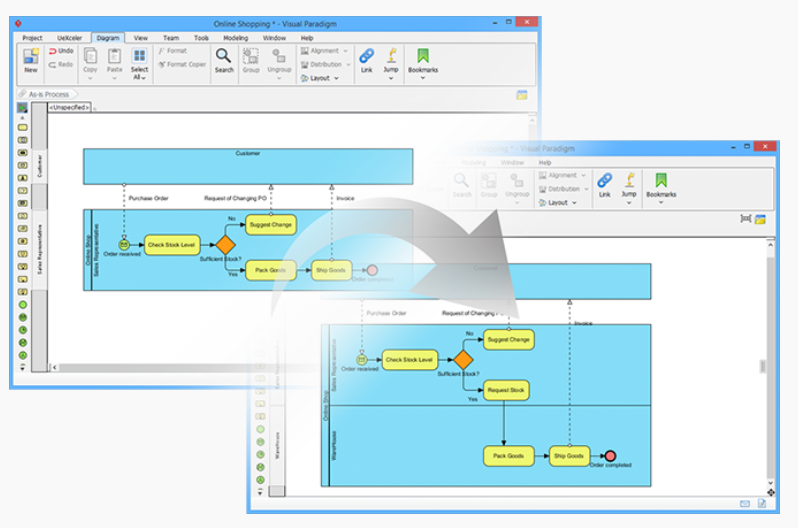Open the Help menu in front window
The image size is (798, 528).
pyautogui.click(x=545, y=163)
